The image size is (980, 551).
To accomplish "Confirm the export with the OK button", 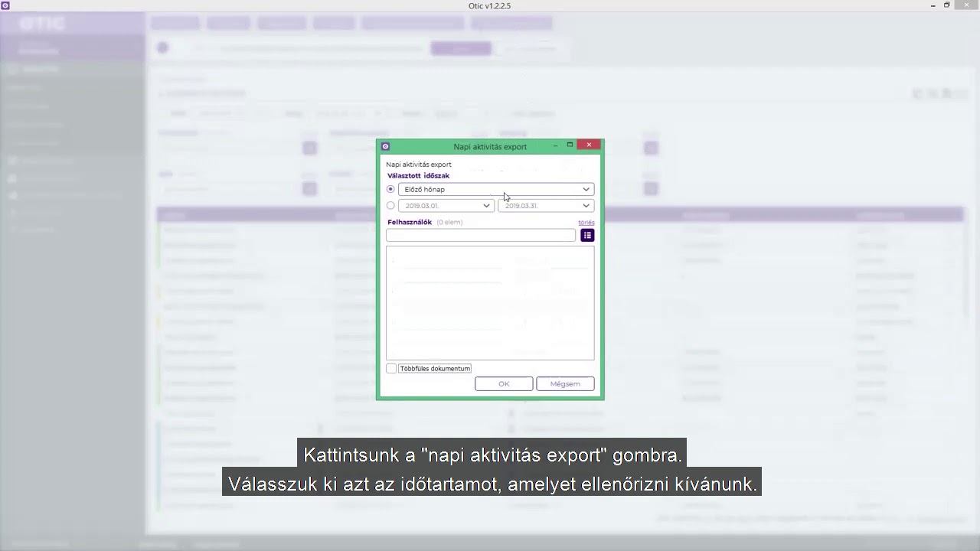I will coord(504,383).
